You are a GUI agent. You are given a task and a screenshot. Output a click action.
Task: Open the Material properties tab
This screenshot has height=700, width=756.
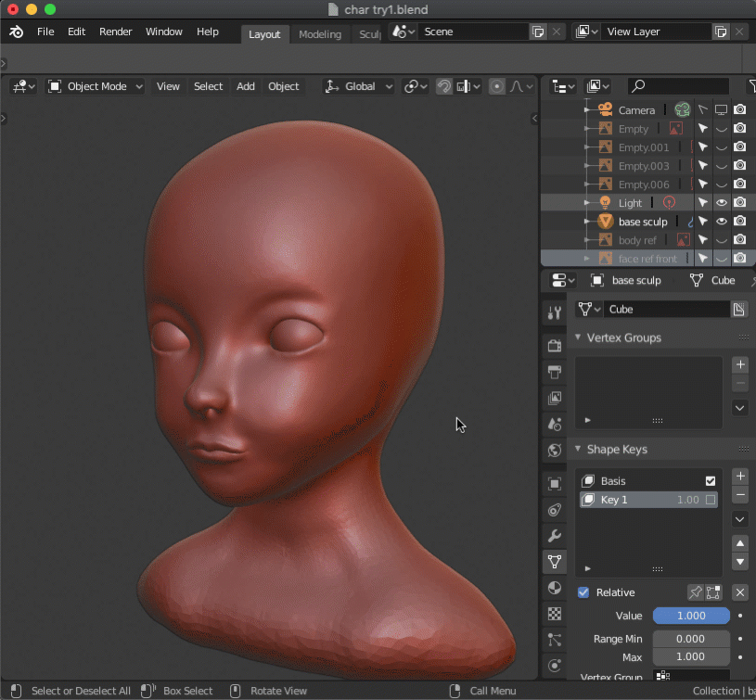[555, 588]
